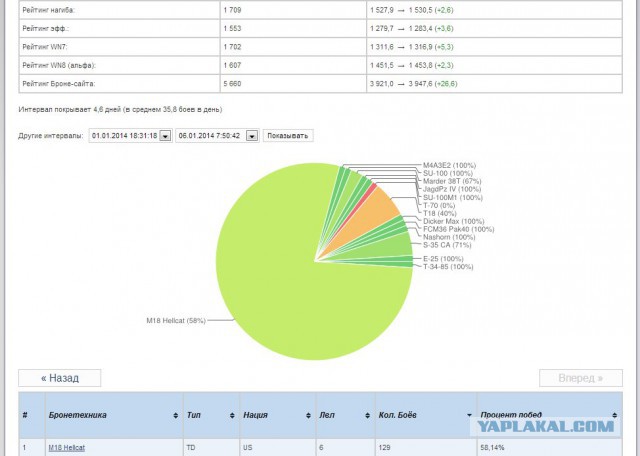Click the Dicker Max (100%) label
This screenshot has height=456, width=640.
pos(453,221)
